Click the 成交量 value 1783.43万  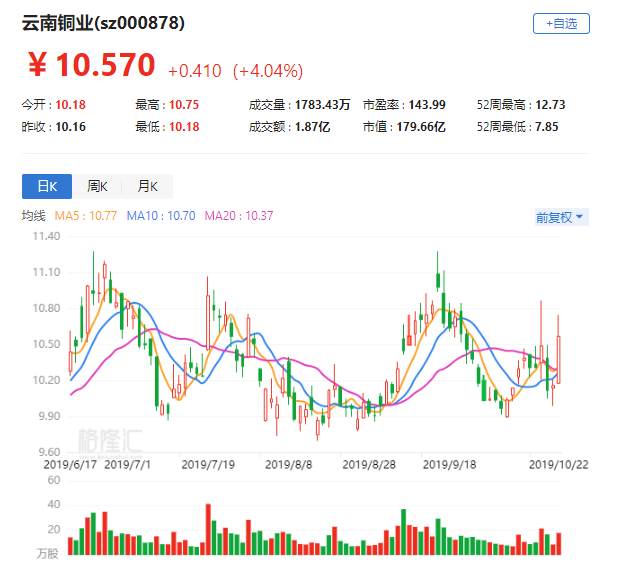[x=322, y=105]
